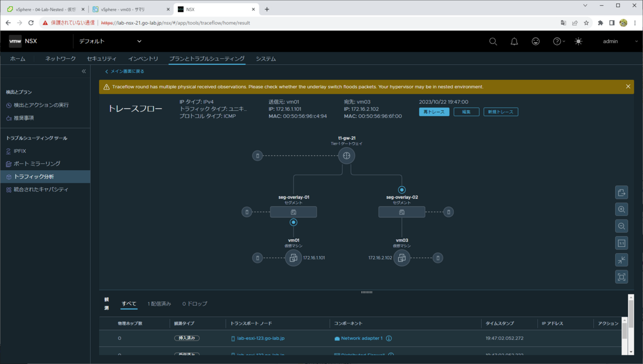Click the host icon left of seg-overlay-01

tap(247, 212)
